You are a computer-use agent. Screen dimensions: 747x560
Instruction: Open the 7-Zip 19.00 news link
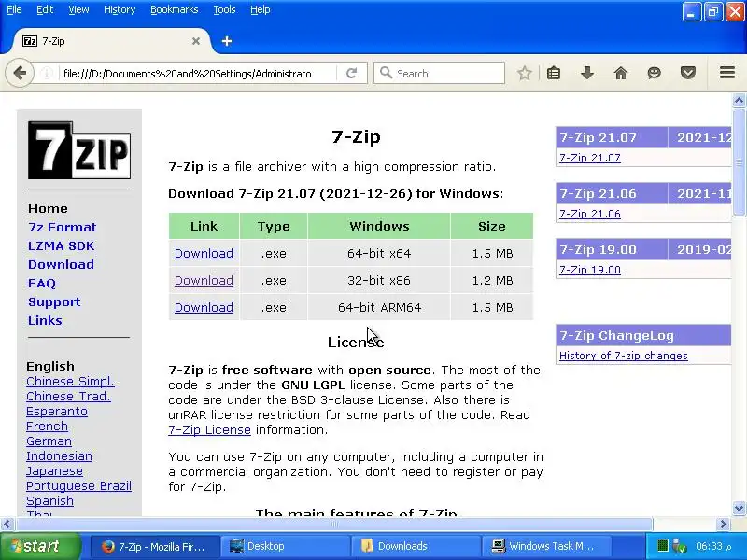(x=590, y=270)
